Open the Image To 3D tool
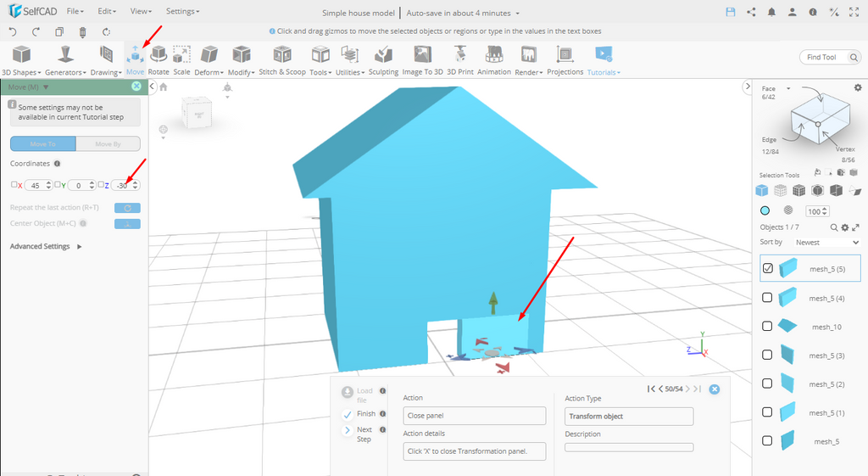Viewport: 868px width, 476px height. tap(422, 60)
